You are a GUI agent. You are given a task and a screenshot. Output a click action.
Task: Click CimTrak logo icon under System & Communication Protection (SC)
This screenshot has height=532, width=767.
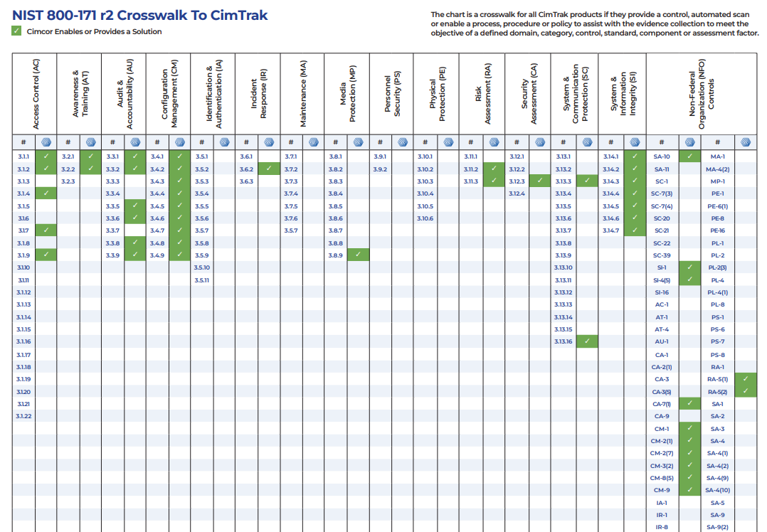click(587, 142)
